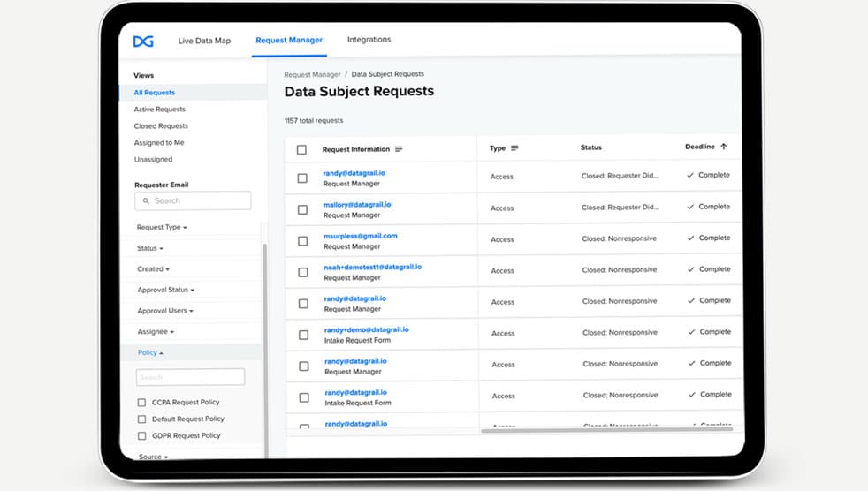Viewport: 868px width, 491px height.
Task: Open the Approval Status filter dropdown
Action: coord(165,291)
